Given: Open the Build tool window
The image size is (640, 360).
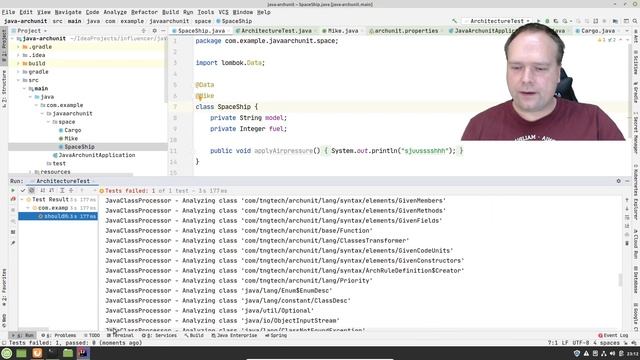Looking at the screenshot, I should pos(194,335).
